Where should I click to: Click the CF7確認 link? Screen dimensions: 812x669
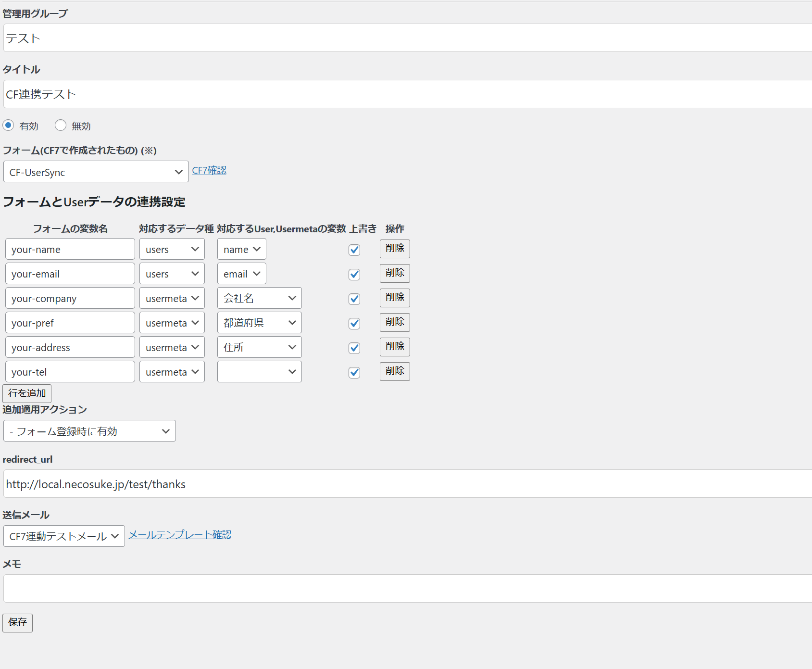pos(209,170)
